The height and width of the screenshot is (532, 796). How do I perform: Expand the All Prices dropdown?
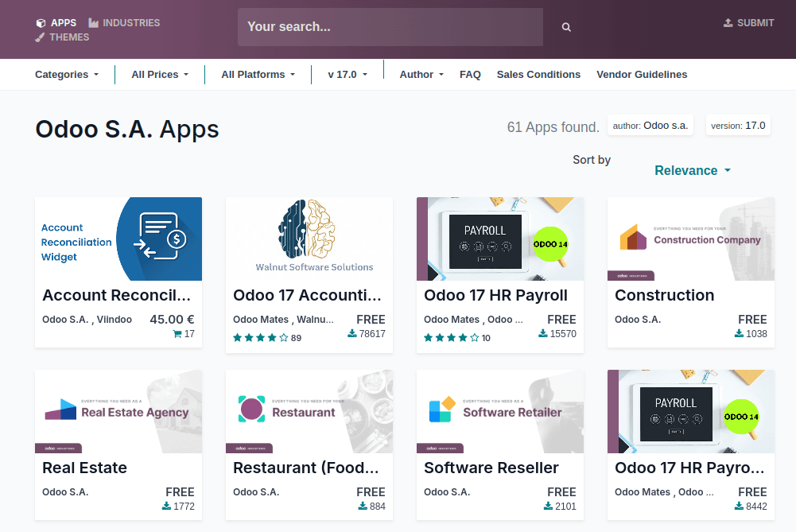pyautogui.click(x=160, y=75)
